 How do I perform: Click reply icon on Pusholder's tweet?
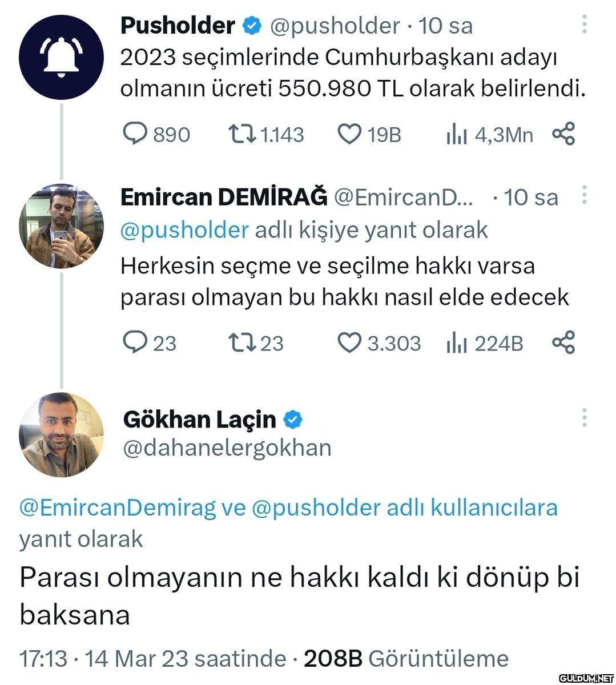(135, 134)
